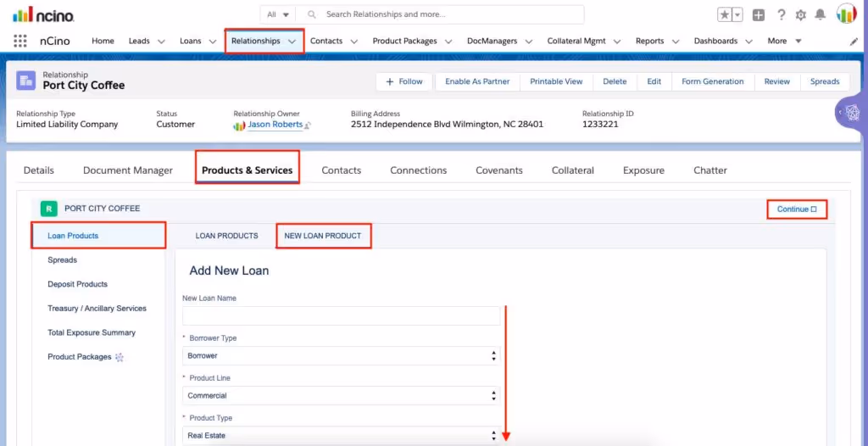
Task: Open the Setup gear icon
Action: [x=800, y=15]
